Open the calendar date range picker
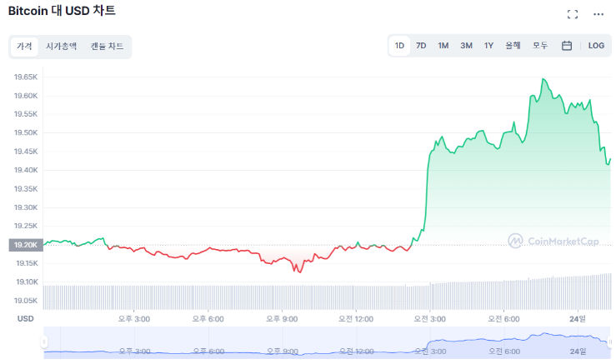The height and width of the screenshot is (364, 616). pos(567,46)
